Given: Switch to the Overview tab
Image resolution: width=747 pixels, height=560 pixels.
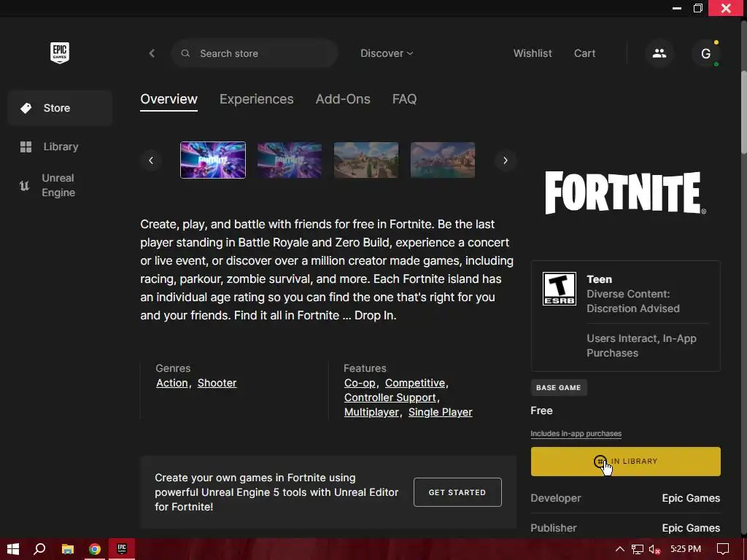Looking at the screenshot, I should coord(169,99).
